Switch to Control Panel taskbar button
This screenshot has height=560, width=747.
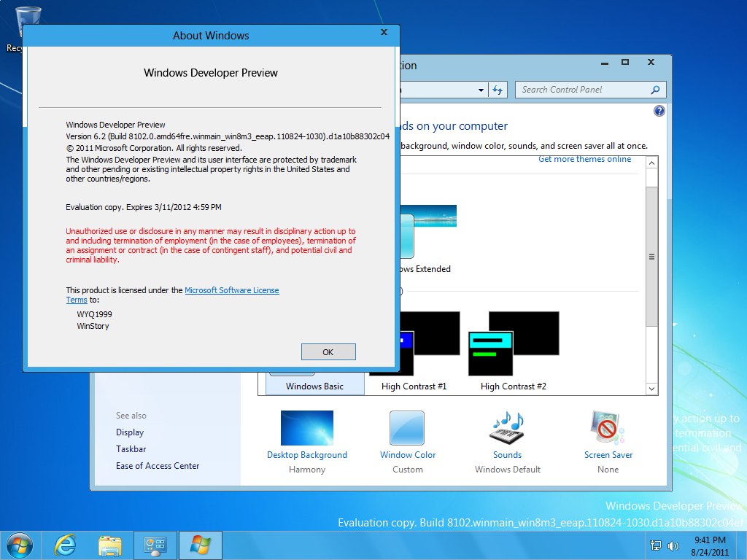coord(155,545)
